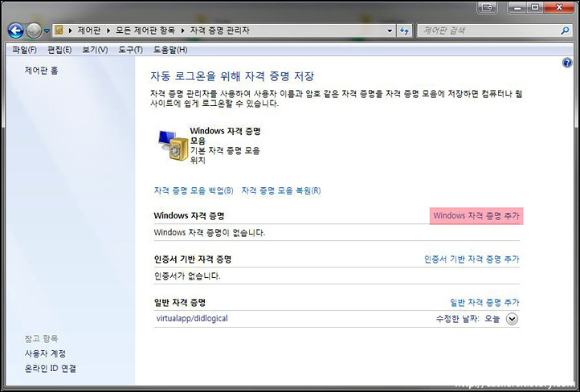The width and height of the screenshot is (580, 392).
Task: Open the 도움말(H) menu
Action: 170,50
